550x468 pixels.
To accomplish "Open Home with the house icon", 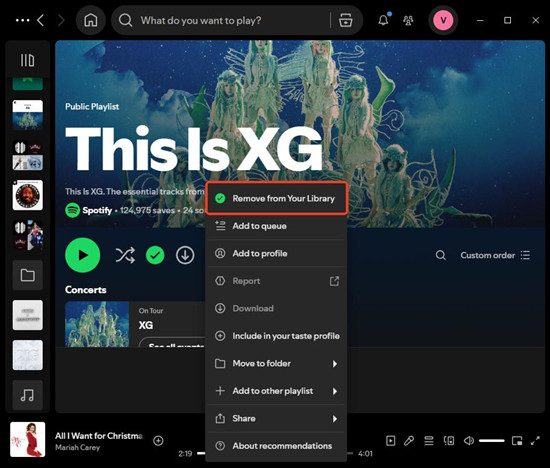I will coord(90,20).
